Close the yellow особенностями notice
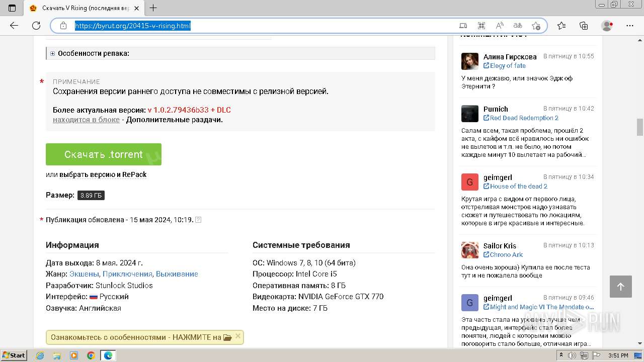The image size is (644, 362). pyautogui.click(x=238, y=336)
